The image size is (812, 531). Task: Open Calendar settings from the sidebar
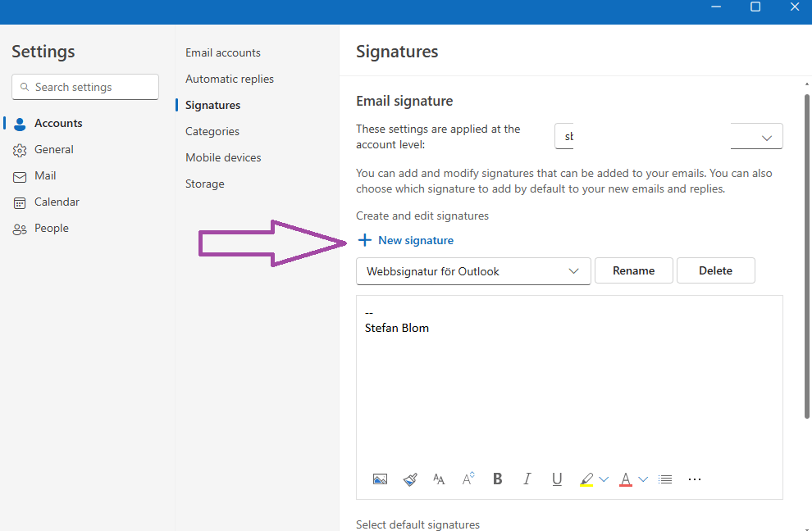(20, 202)
